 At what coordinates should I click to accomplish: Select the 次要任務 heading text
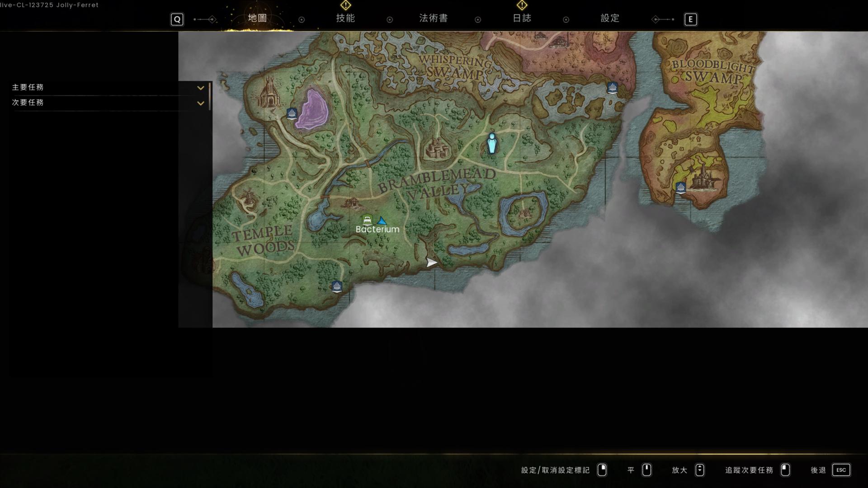tap(28, 103)
